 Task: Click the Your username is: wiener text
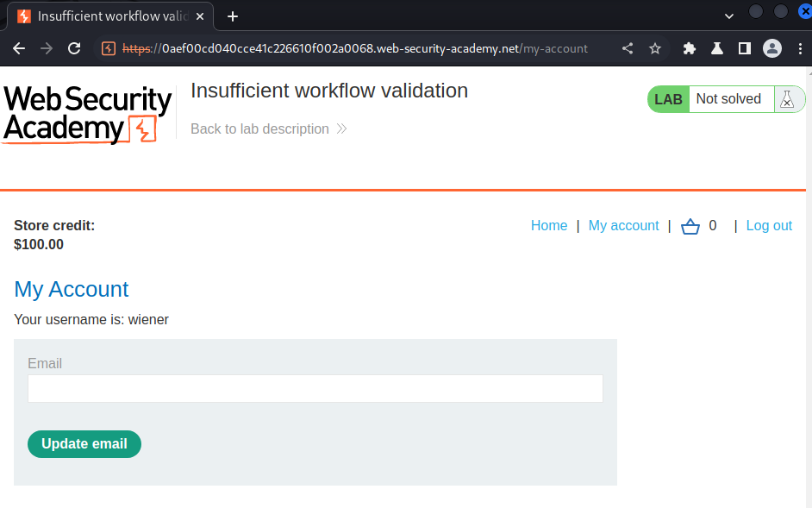point(91,319)
